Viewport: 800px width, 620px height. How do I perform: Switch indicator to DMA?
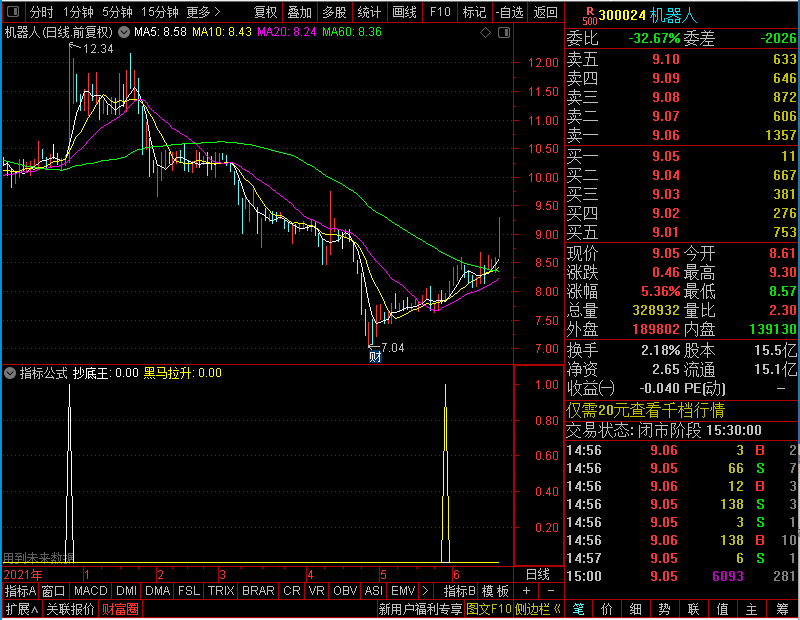[x=157, y=591]
